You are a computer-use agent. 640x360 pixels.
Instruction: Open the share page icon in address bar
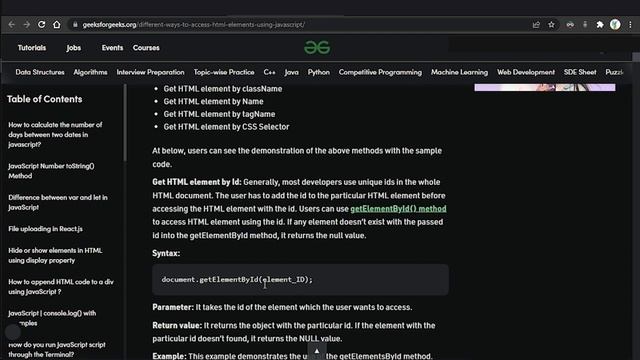(x=536, y=25)
